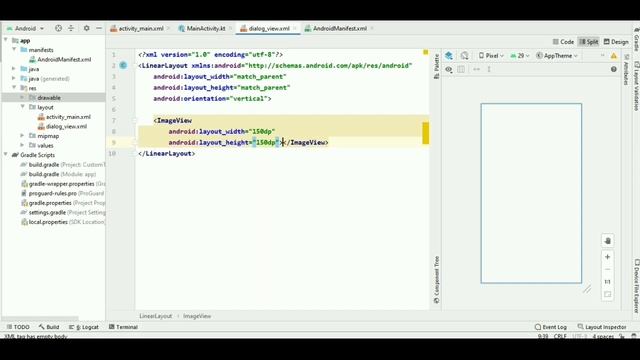The image size is (640, 360).
Task: Collapse Gradle Scripts node
Action: (6, 154)
